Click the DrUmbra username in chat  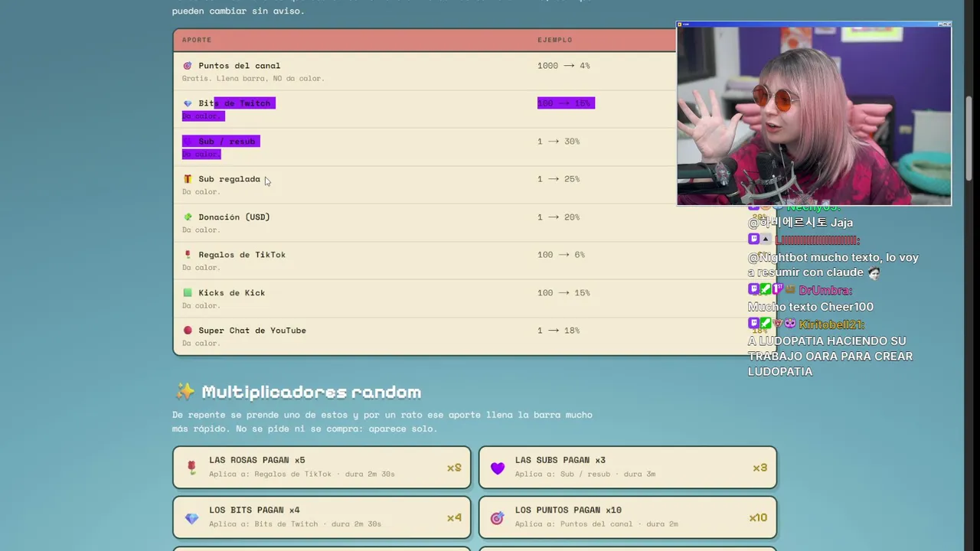[825, 291]
